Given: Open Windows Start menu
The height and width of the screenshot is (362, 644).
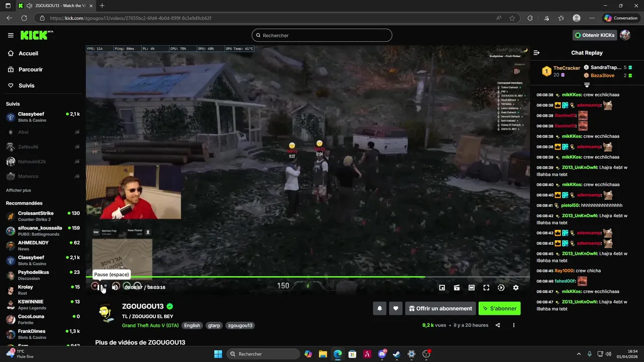Looking at the screenshot, I should point(218,354).
